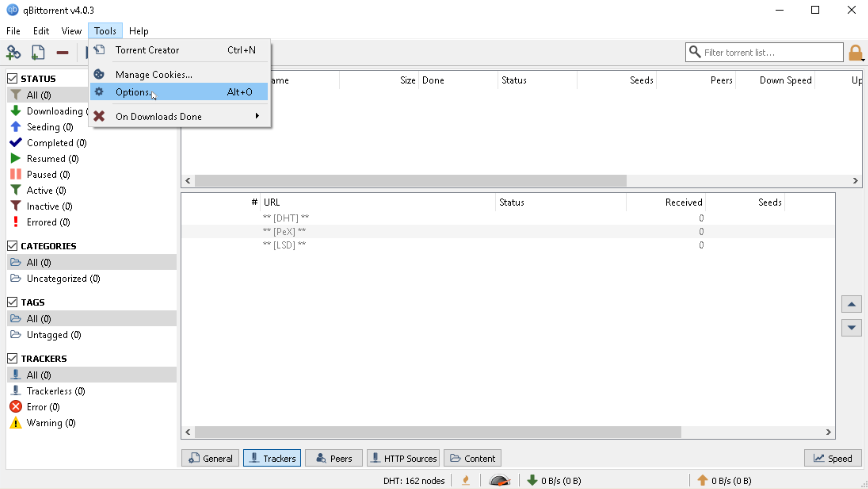The height and width of the screenshot is (489, 868).
Task: Close the open Tools menu
Action: point(105,31)
